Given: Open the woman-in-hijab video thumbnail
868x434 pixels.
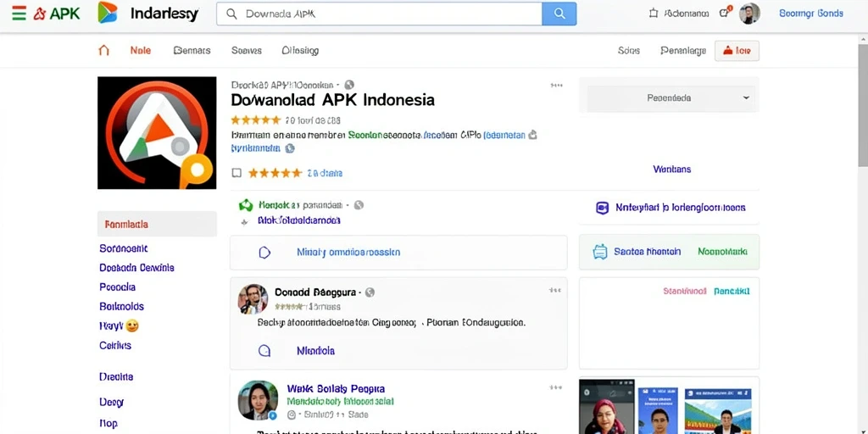Looking at the screenshot, I should [x=607, y=407].
